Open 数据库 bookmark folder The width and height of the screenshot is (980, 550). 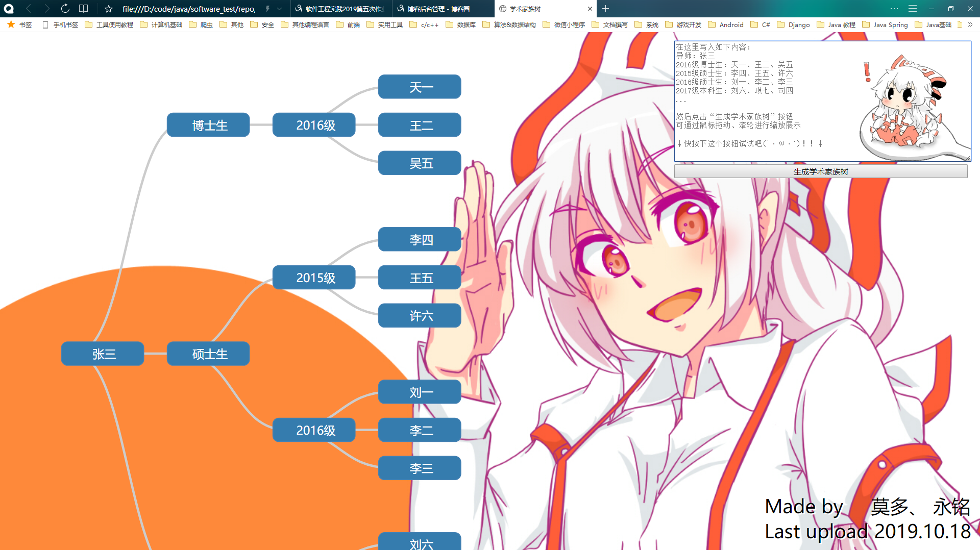coord(461,24)
